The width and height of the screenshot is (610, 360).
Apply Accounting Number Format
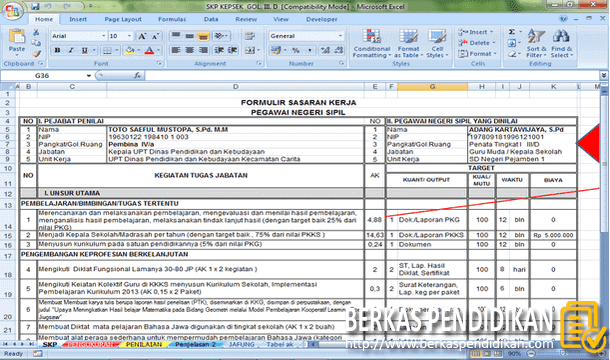pyautogui.click(x=276, y=50)
